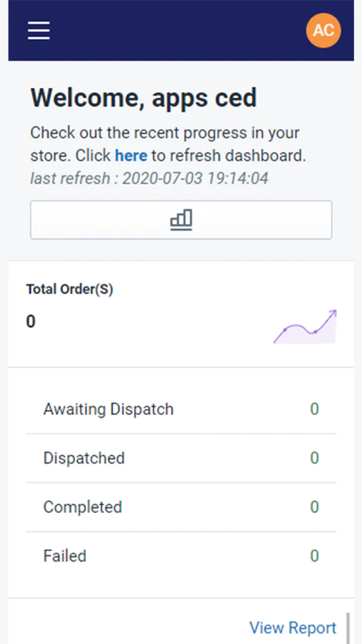The width and height of the screenshot is (362, 644).
Task: Select the Dispatched orders row
Action: click(x=181, y=458)
